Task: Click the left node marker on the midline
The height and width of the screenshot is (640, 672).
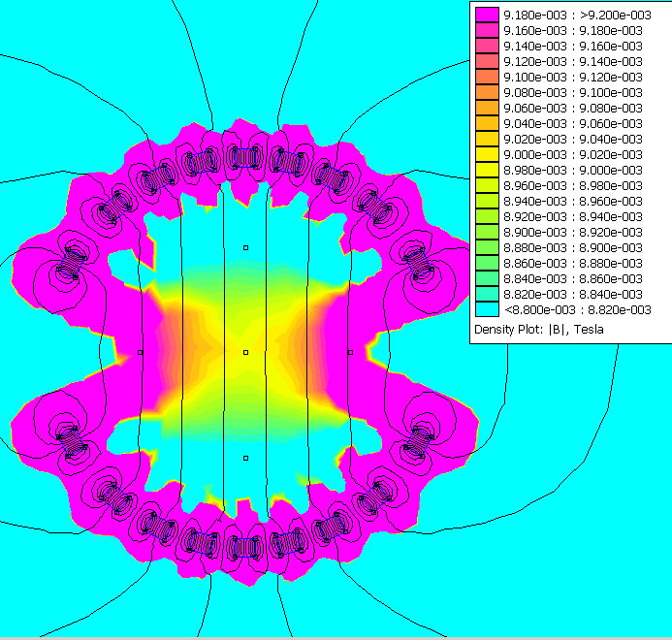Action: click(141, 352)
